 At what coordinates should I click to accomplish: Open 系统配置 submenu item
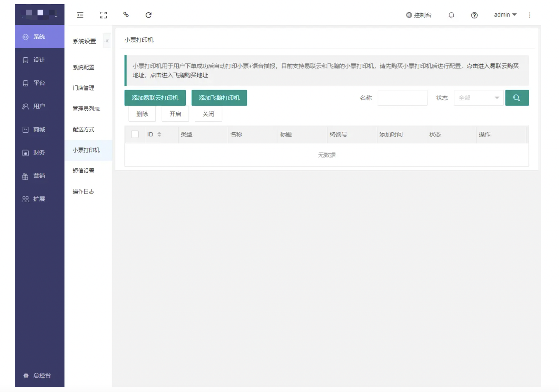tap(88, 67)
